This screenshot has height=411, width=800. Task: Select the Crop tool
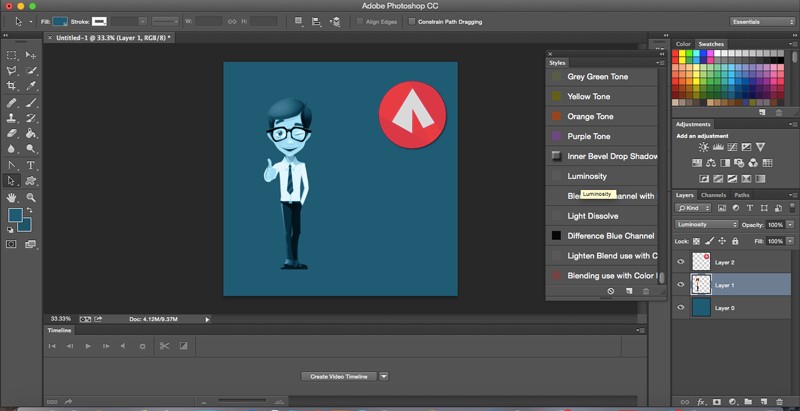[11, 86]
